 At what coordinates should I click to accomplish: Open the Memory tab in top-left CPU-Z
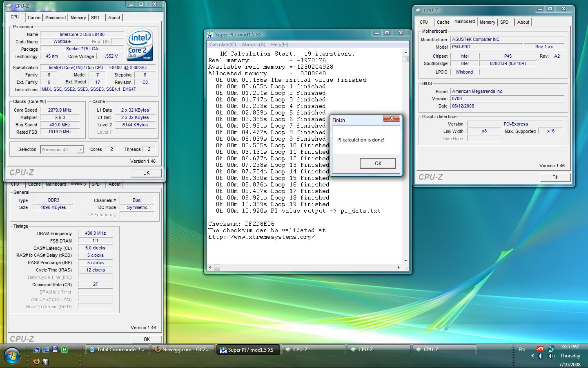78,18
